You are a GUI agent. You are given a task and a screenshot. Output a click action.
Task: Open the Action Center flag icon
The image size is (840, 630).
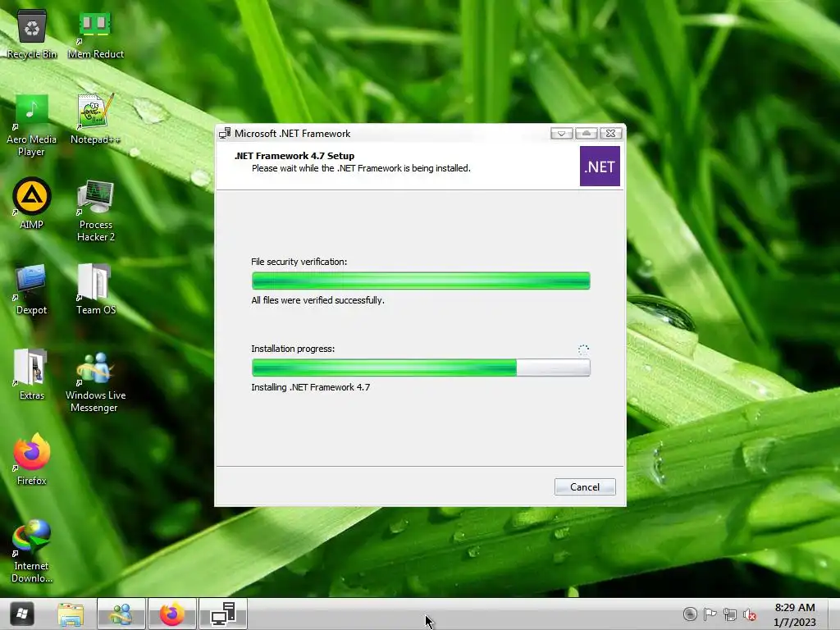(x=710, y=614)
